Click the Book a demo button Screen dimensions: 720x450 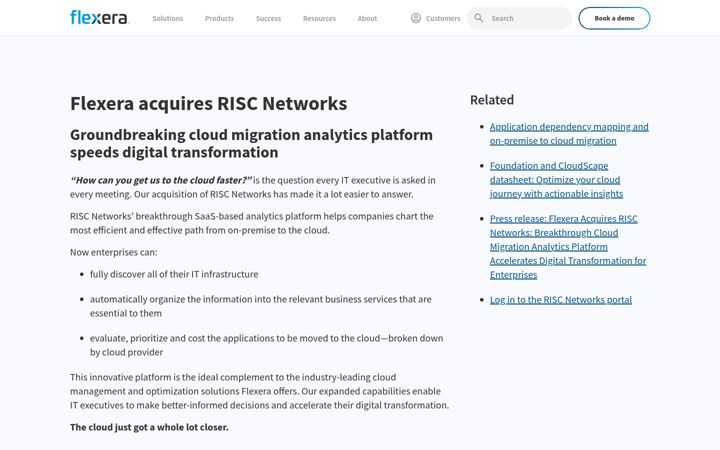(614, 18)
